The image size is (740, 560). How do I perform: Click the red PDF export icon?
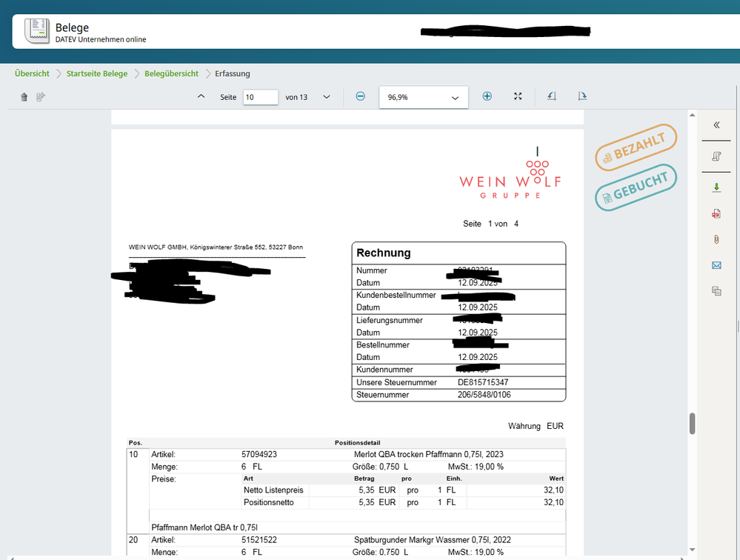tap(716, 214)
